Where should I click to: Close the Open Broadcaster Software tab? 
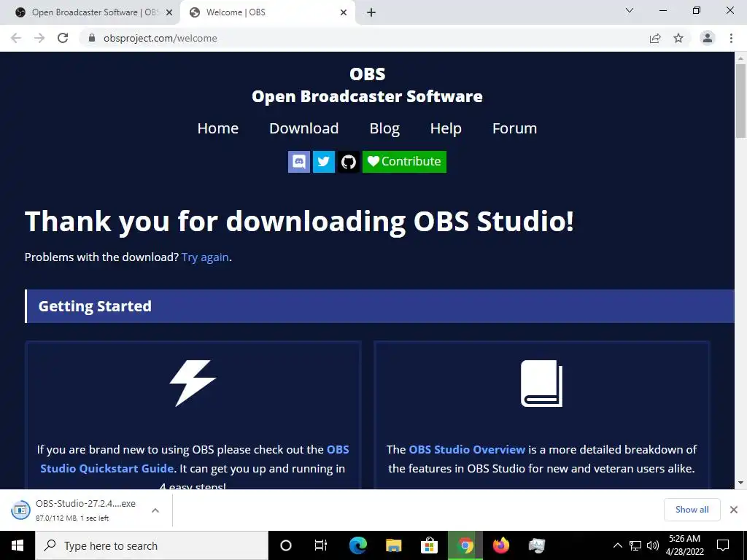pyautogui.click(x=169, y=12)
